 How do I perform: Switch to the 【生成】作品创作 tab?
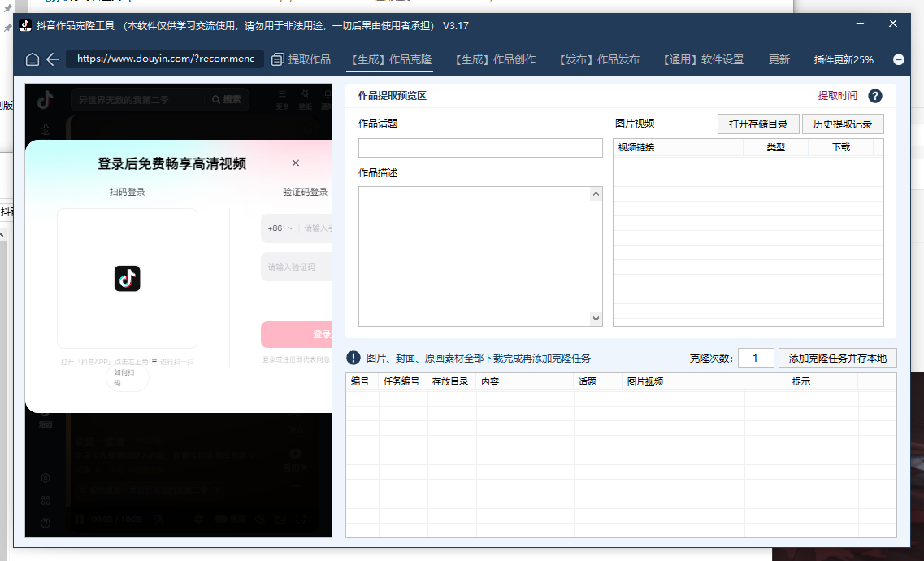point(495,59)
